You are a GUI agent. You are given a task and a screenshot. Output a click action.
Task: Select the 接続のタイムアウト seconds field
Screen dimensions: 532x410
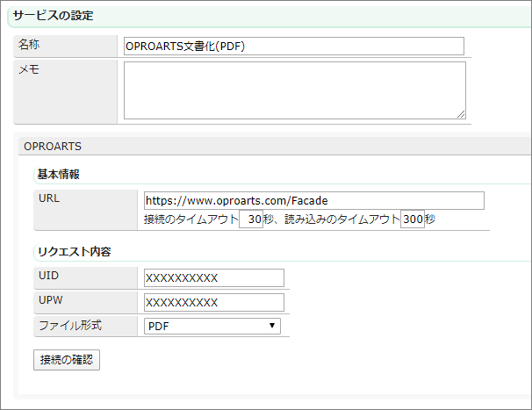[251, 219]
